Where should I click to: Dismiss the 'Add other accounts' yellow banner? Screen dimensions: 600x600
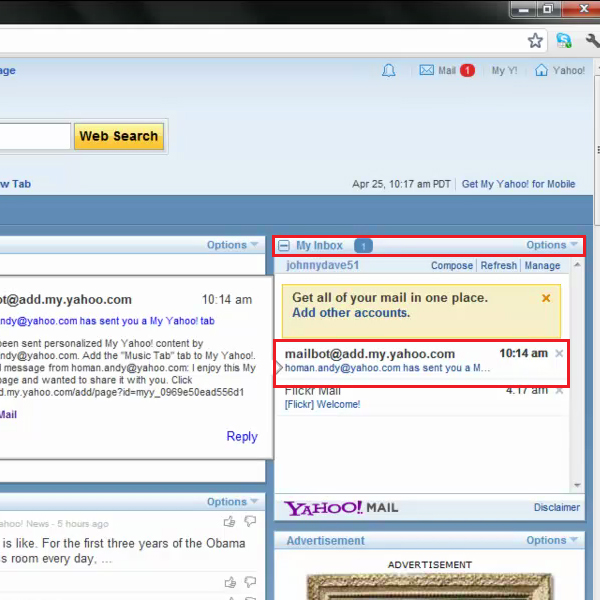(546, 298)
